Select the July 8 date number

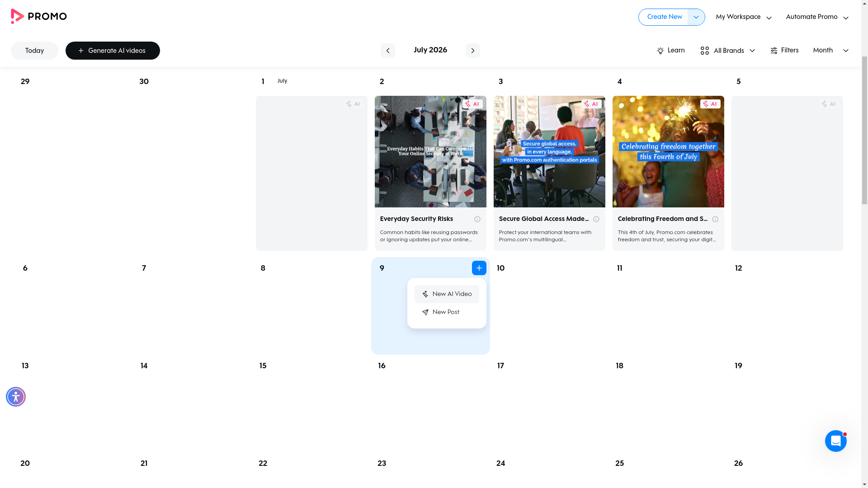tap(263, 268)
